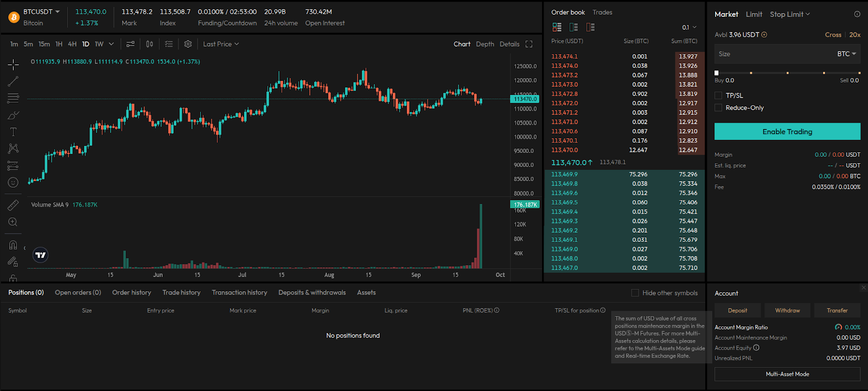Toggle the magnet snap mode
This screenshot has width=868, height=391.
point(13,245)
